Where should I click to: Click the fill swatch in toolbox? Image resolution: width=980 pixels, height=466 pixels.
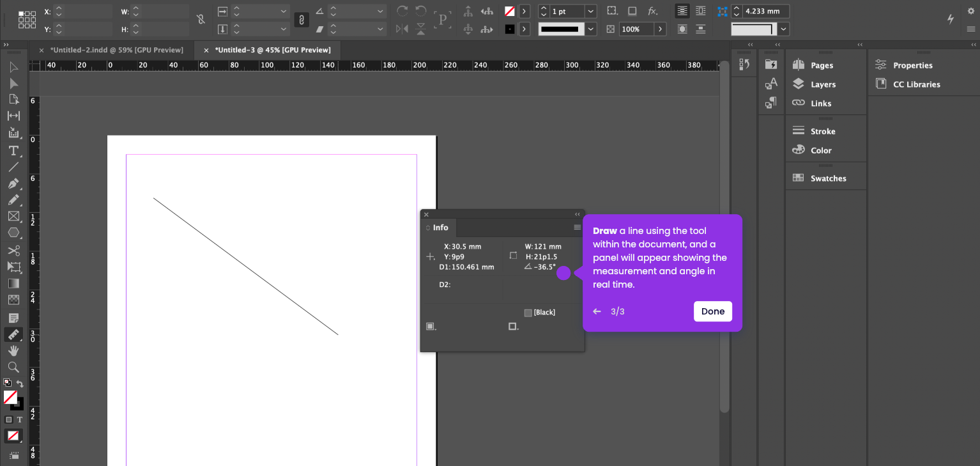point(10,397)
